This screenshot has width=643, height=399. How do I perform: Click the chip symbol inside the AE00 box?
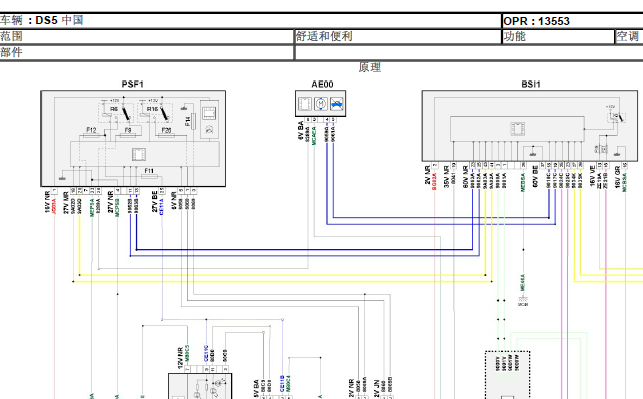click(x=305, y=104)
